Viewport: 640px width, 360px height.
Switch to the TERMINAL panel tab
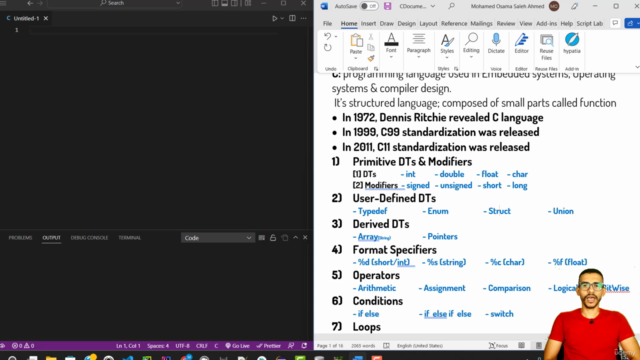[x=129, y=238]
